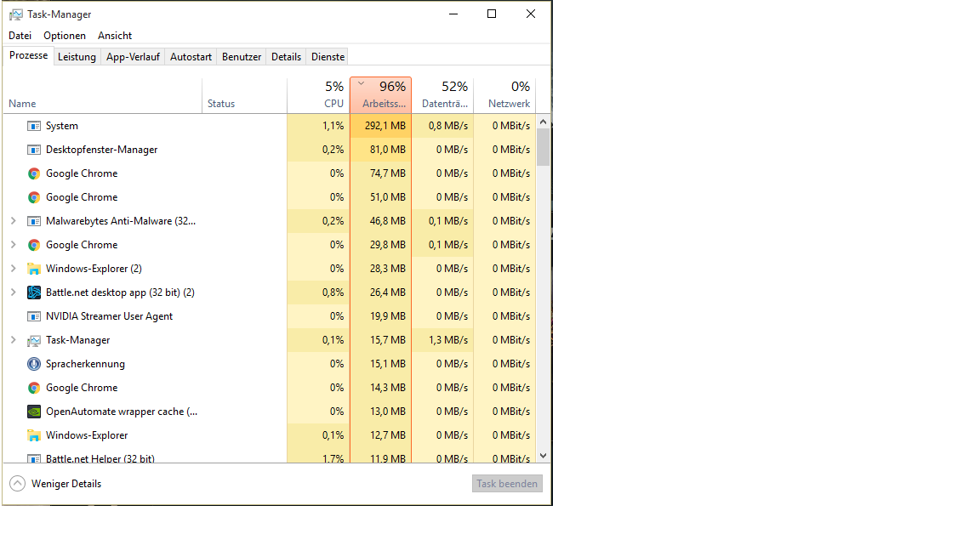The width and height of the screenshot is (980, 551).
Task: Click the Task beenden button
Action: tap(507, 484)
